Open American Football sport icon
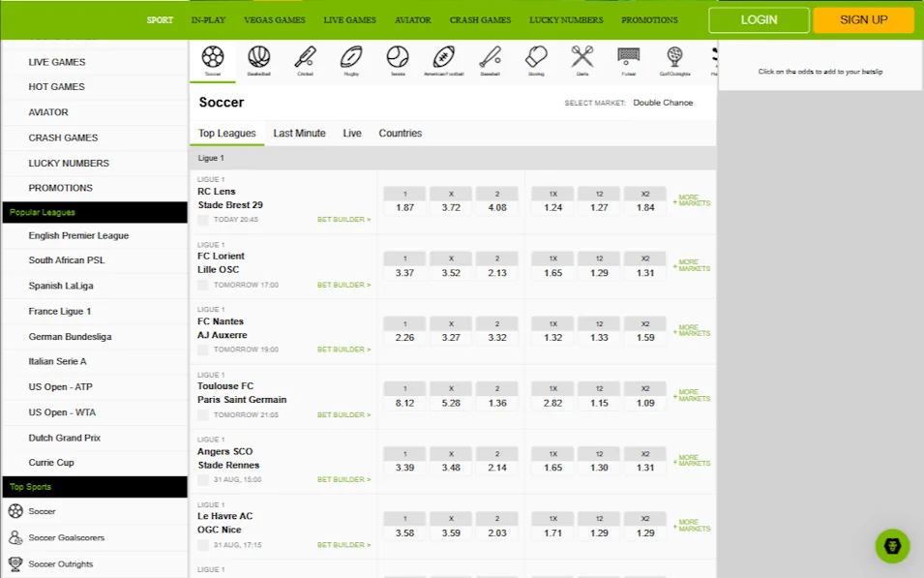 (444, 57)
